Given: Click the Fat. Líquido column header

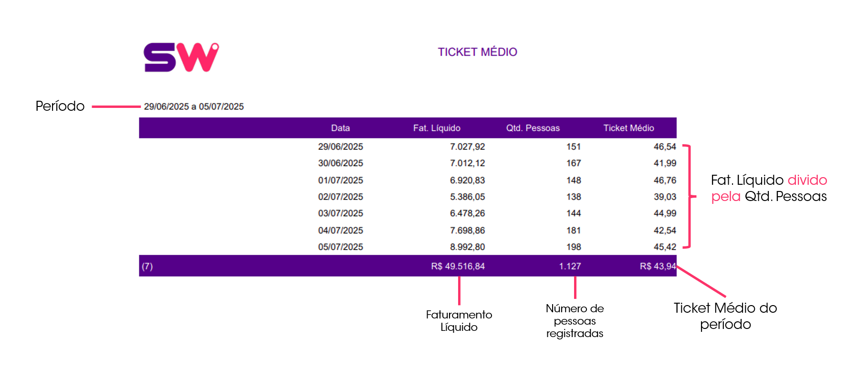Looking at the screenshot, I should tap(437, 128).
